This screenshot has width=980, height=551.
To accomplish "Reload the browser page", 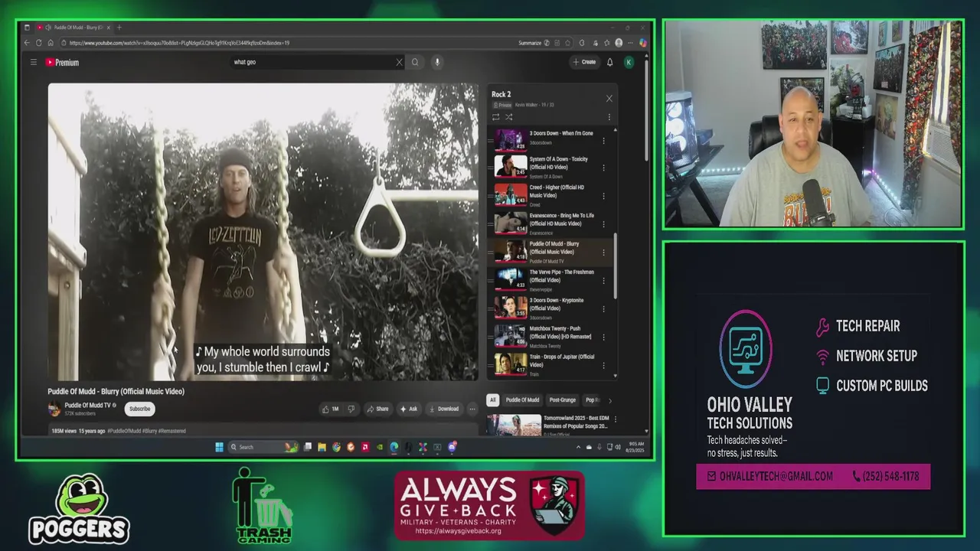I will (x=38, y=43).
